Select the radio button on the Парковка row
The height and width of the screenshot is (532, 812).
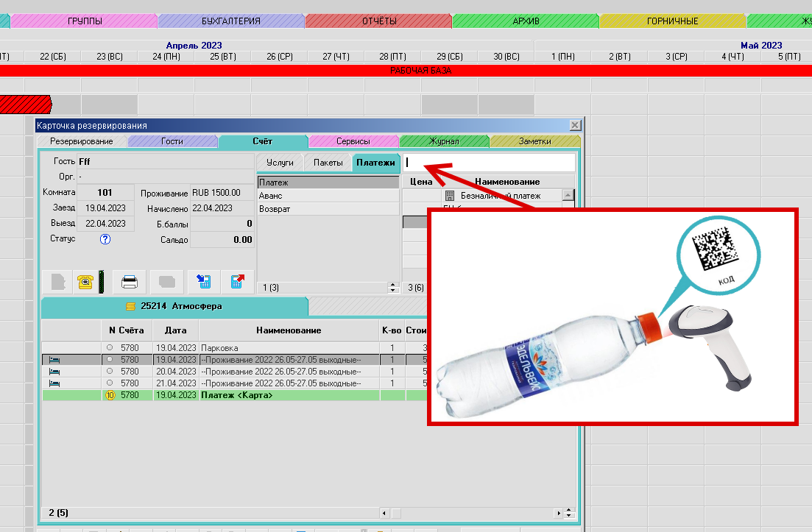[x=110, y=348]
